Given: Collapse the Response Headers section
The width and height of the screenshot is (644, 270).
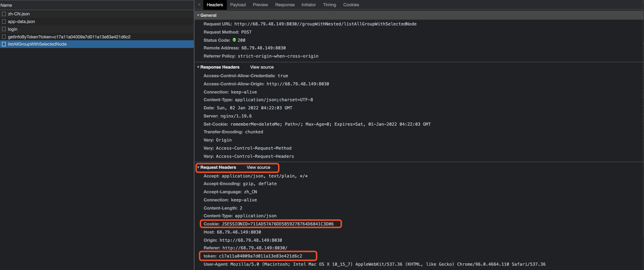Looking at the screenshot, I should click(x=198, y=67).
